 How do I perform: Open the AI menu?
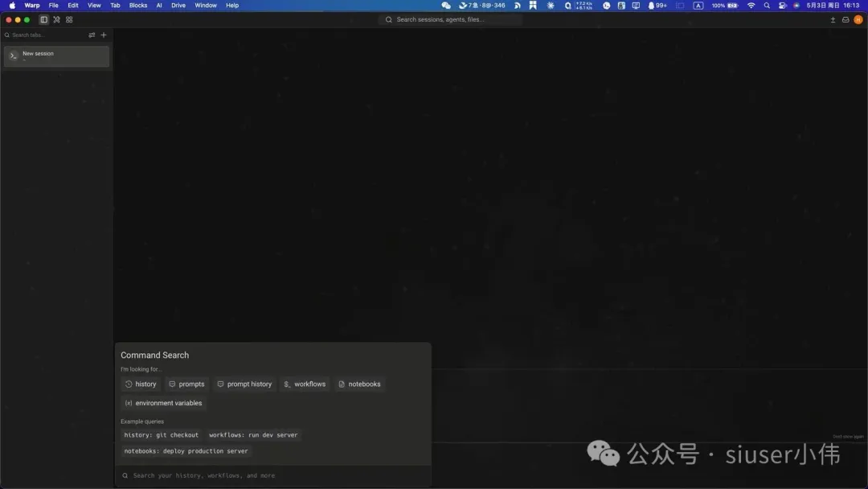(x=159, y=5)
